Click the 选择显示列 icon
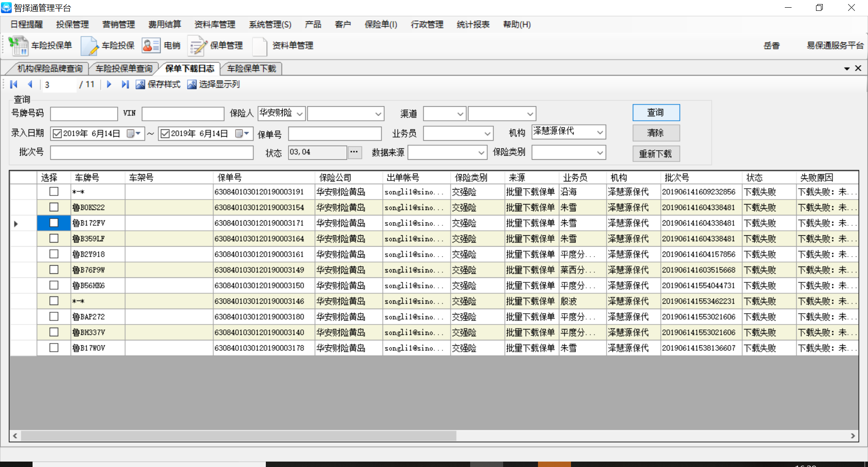This screenshot has height=467, width=868. coord(192,84)
